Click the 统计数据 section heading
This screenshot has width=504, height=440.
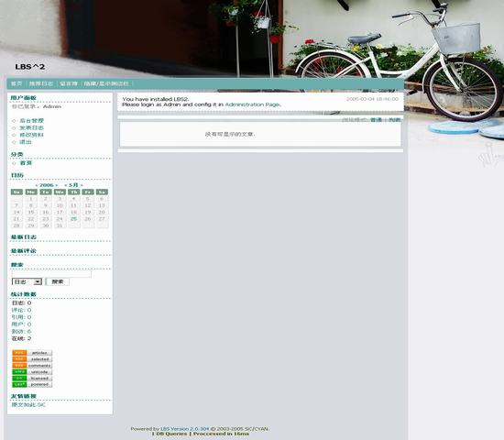24,294
